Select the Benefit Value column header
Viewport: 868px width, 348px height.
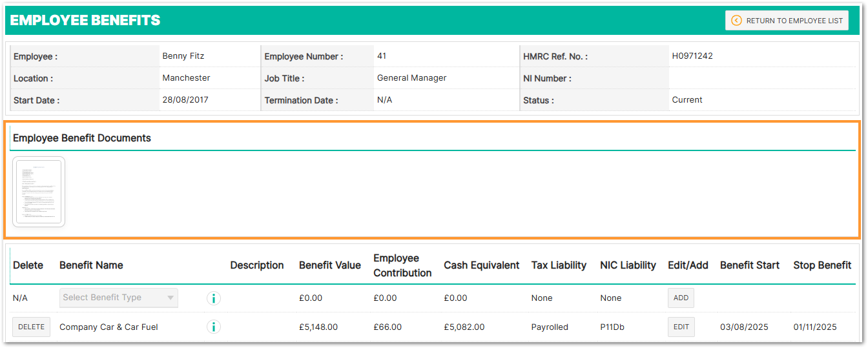pos(329,265)
